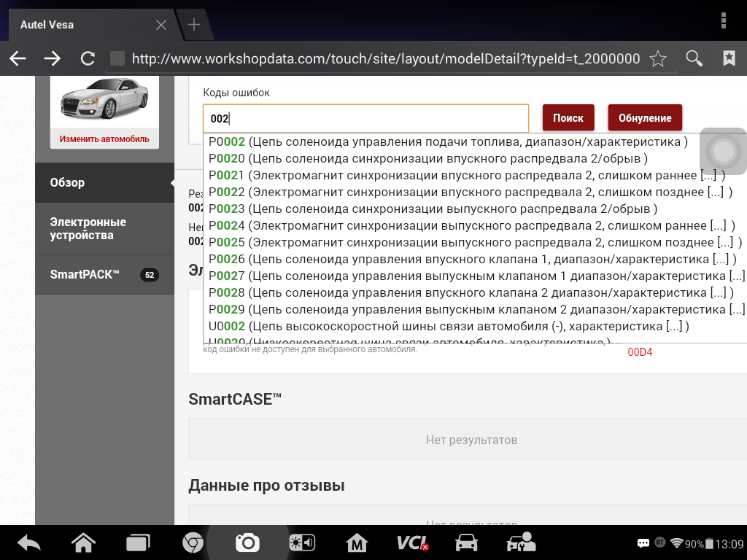747x560 pixels.
Task: Tap the battery 90% indicator
Action: coord(699,543)
